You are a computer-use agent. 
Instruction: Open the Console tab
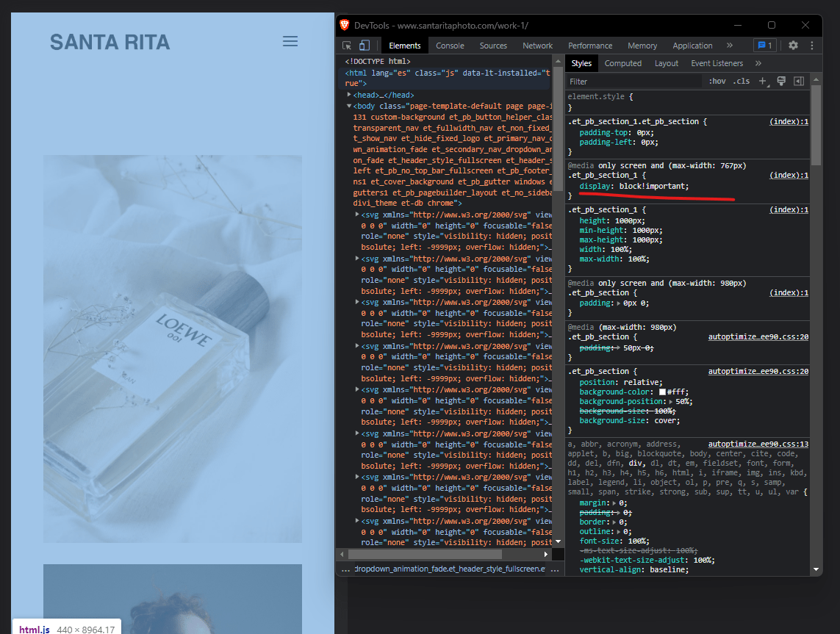[450, 46]
